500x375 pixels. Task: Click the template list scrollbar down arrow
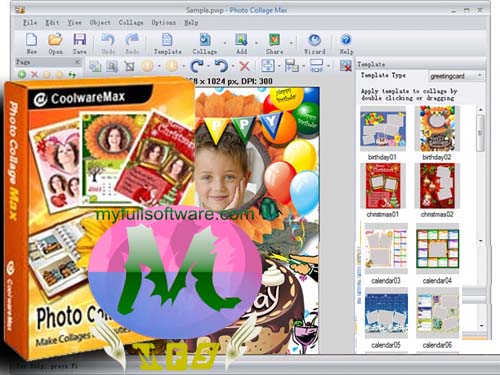click(480, 241)
